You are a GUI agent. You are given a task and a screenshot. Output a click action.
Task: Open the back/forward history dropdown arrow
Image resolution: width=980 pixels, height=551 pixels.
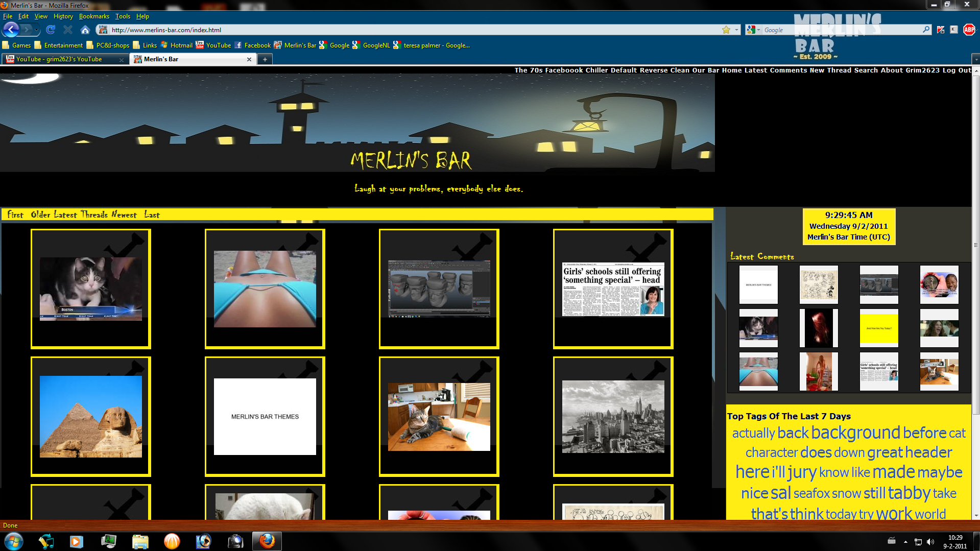(x=37, y=30)
